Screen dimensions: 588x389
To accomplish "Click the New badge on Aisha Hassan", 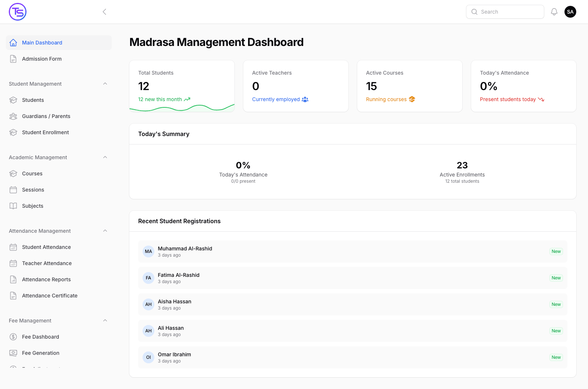I will (x=556, y=304).
